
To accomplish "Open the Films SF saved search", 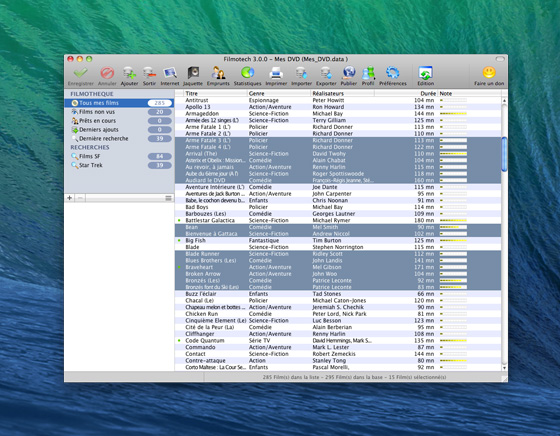I will [x=119, y=156].
